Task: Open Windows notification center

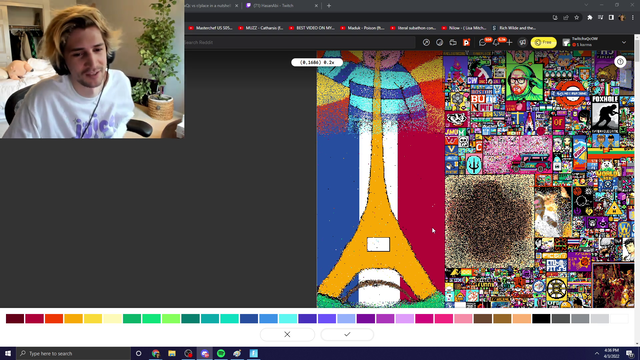Action: coord(630,353)
